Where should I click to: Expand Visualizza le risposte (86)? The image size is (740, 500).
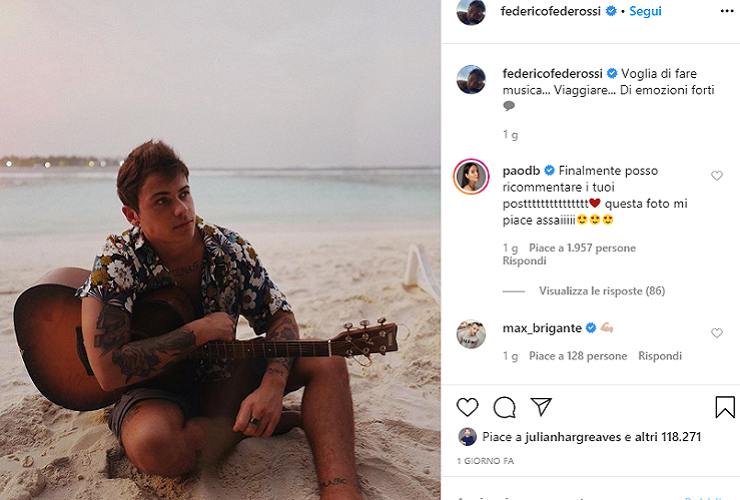pyautogui.click(x=602, y=291)
